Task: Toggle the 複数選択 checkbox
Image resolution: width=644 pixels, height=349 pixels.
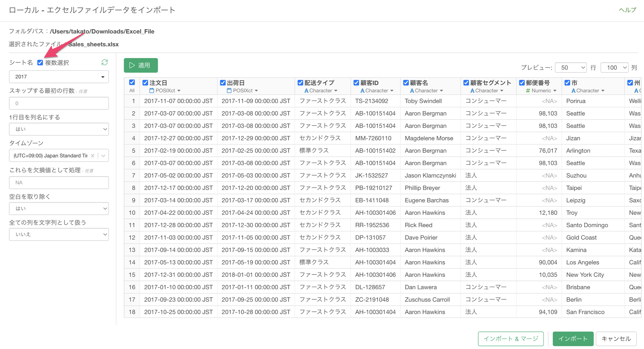Action: tap(40, 63)
